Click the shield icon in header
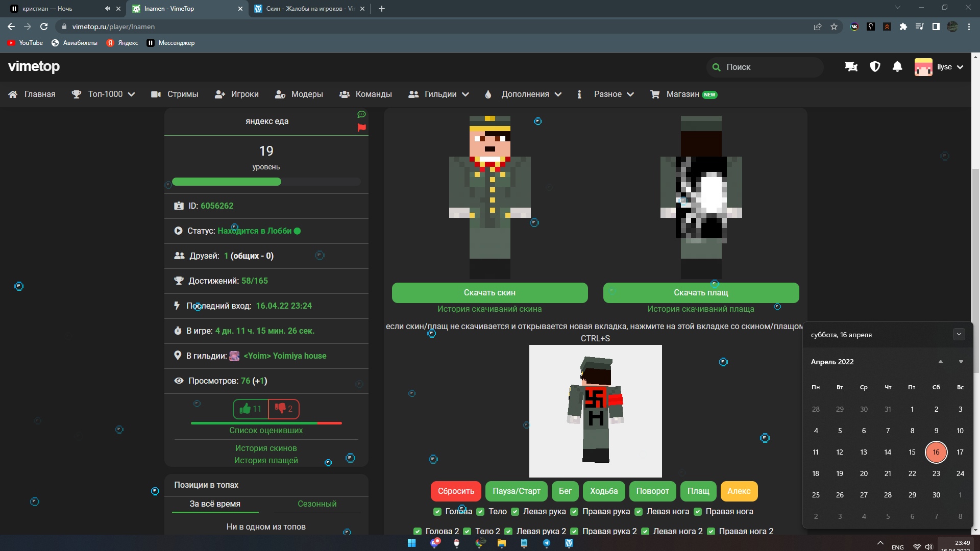The height and width of the screenshot is (551, 980). 875,67
